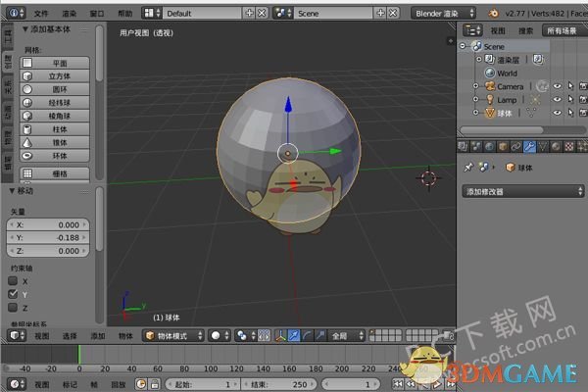Image resolution: width=588 pixels, height=392 pixels.
Task: Uncheck the Y constraint axis checkbox
Action: pyautogui.click(x=13, y=294)
